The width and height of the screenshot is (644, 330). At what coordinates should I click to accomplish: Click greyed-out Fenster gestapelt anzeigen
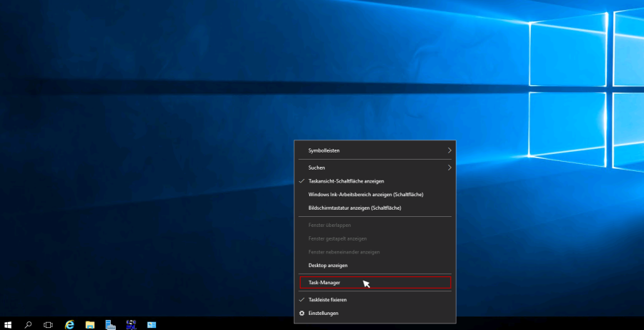(337, 238)
